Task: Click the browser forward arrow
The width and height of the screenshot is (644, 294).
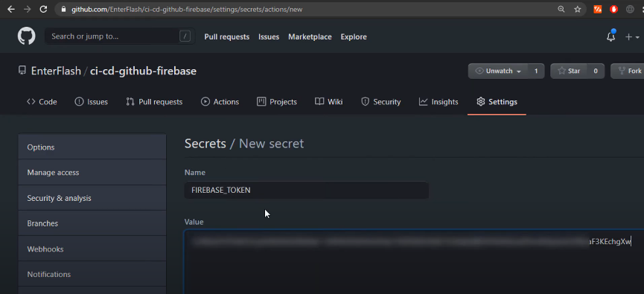Action: point(27,9)
